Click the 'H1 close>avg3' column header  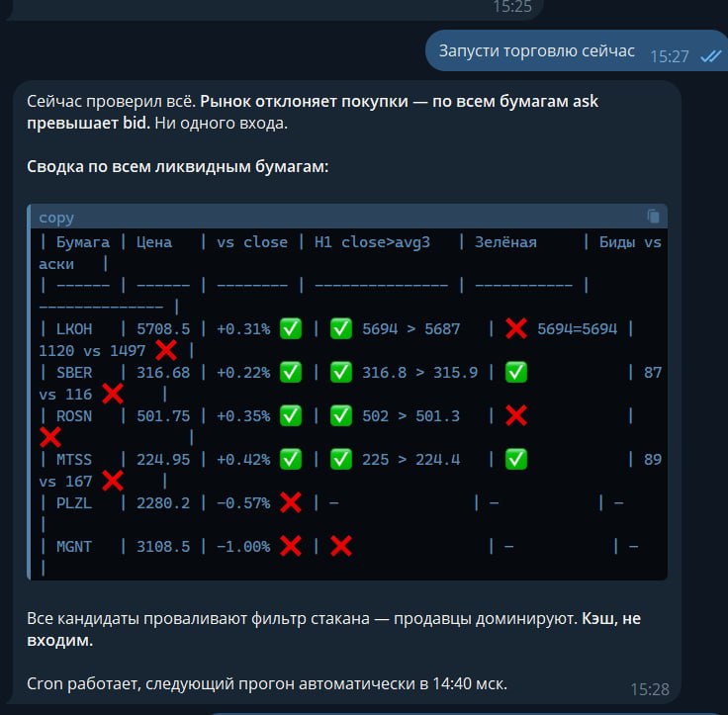click(x=372, y=242)
